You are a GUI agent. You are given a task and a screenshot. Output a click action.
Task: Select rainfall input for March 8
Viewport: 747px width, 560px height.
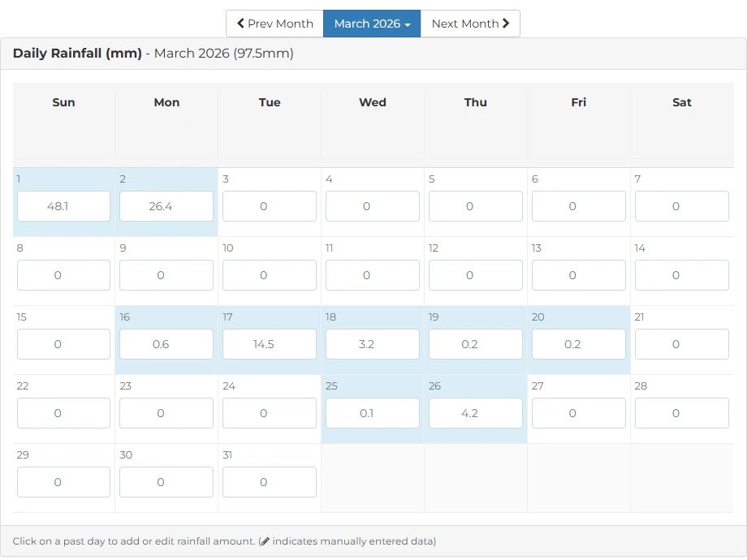pos(64,275)
